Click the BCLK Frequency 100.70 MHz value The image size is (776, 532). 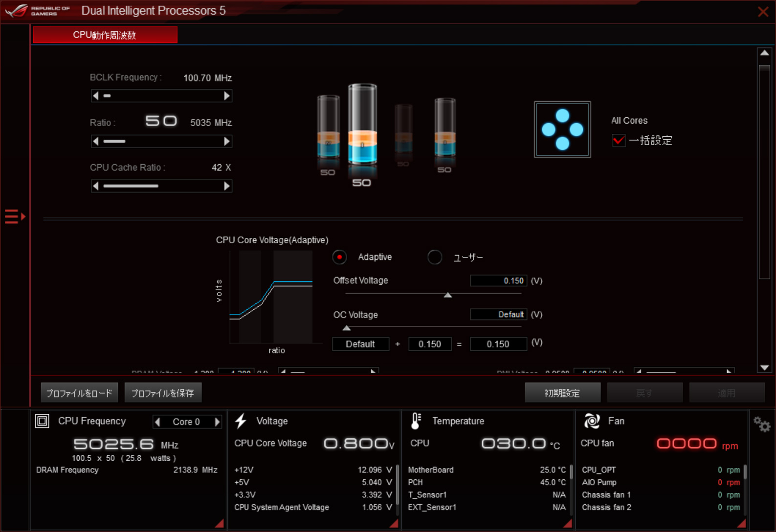coord(207,78)
